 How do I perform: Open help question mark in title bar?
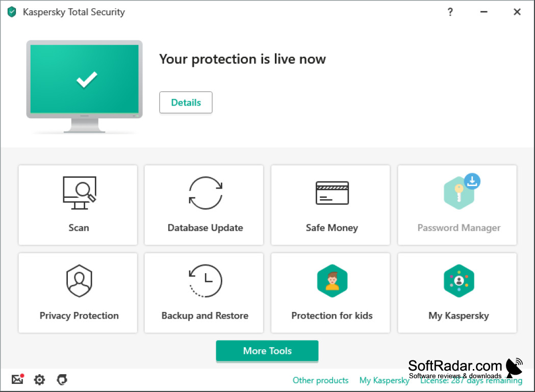pos(450,12)
